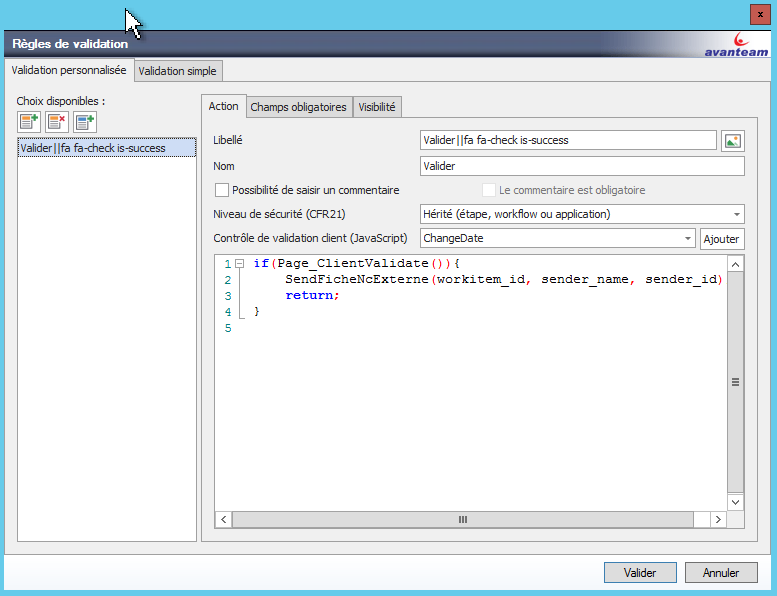Open the image picker next to Libellé
Screen dimensions: 777x596
pyautogui.click(x=733, y=141)
